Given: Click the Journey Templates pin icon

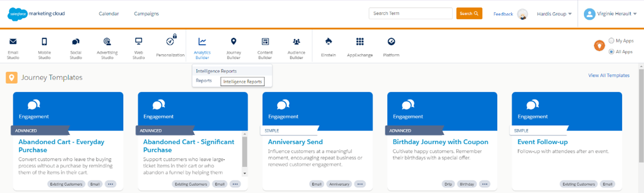Looking at the screenshot, I should 12,77.
